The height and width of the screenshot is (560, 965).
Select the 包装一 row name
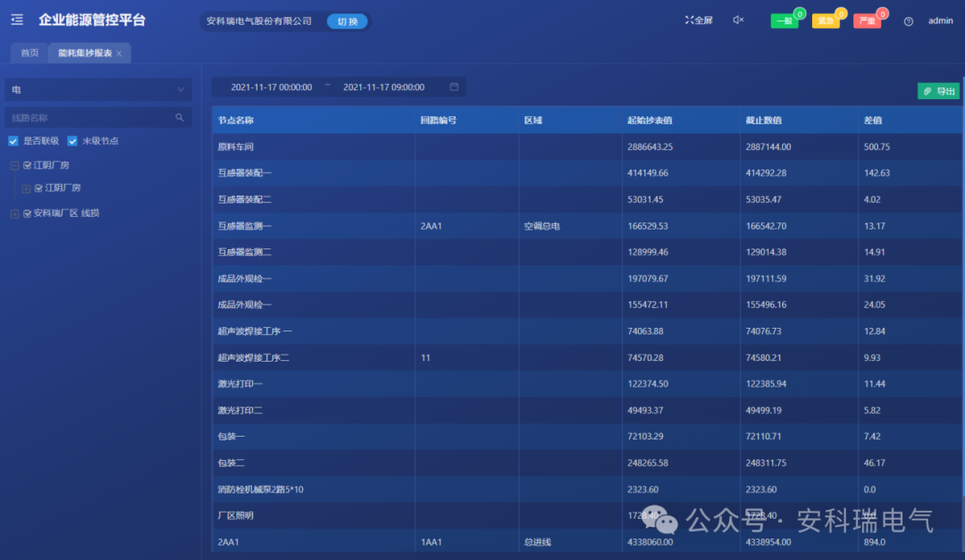[231, 437]
